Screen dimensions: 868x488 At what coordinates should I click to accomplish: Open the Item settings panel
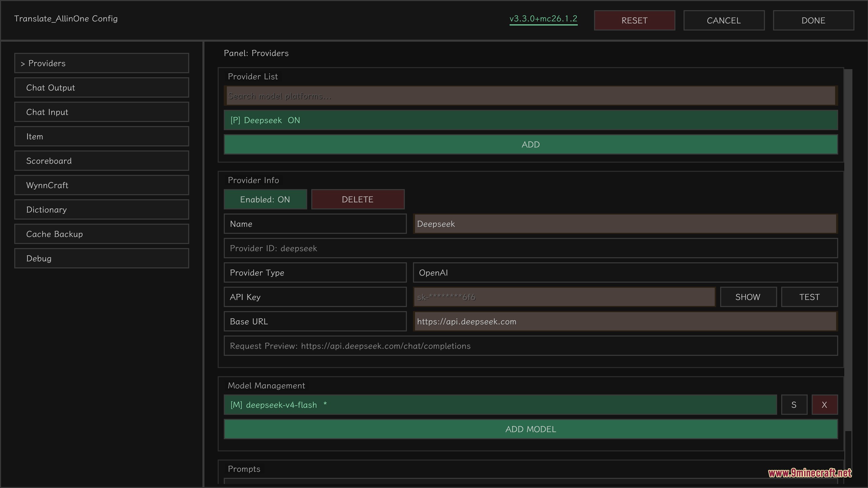tap(101, 136)
